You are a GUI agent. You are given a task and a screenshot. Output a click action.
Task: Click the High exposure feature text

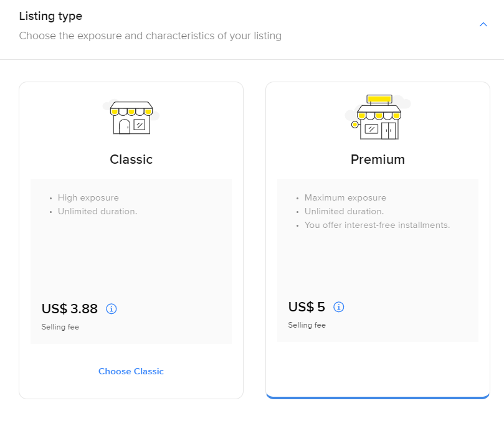88,198
